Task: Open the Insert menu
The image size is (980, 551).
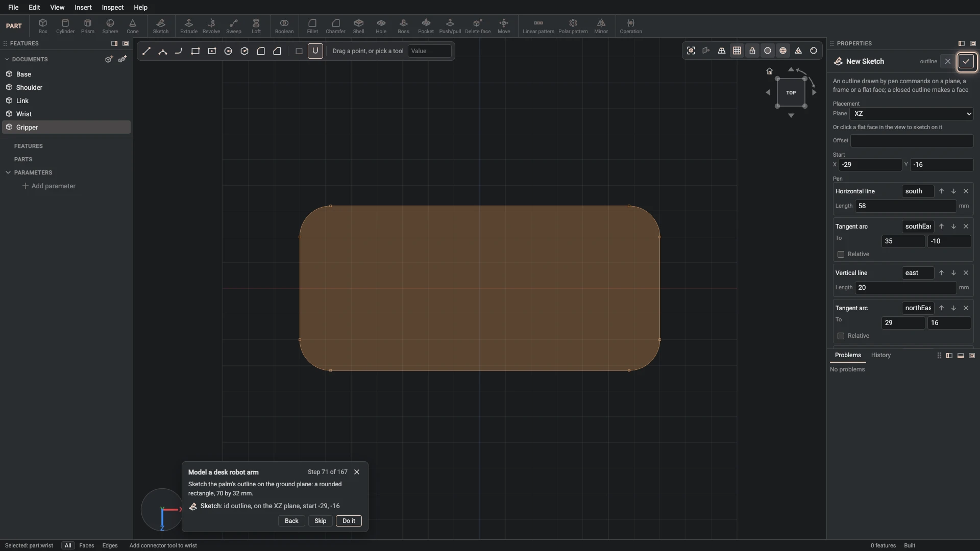Action: (x=83, y=8)
